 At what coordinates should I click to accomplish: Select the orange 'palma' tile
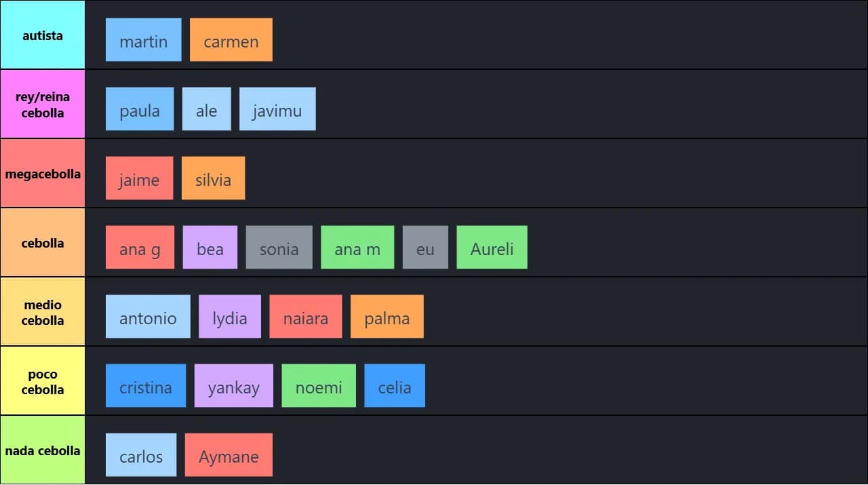click(x=387, y=317)
